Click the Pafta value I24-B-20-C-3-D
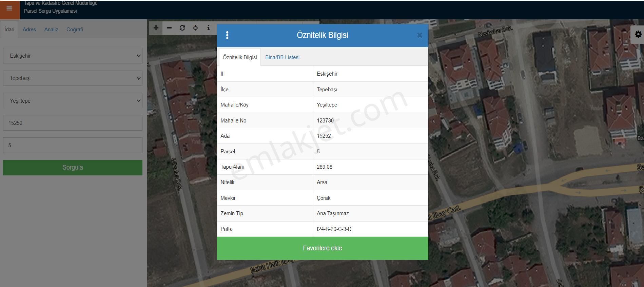 click(334, 229)
